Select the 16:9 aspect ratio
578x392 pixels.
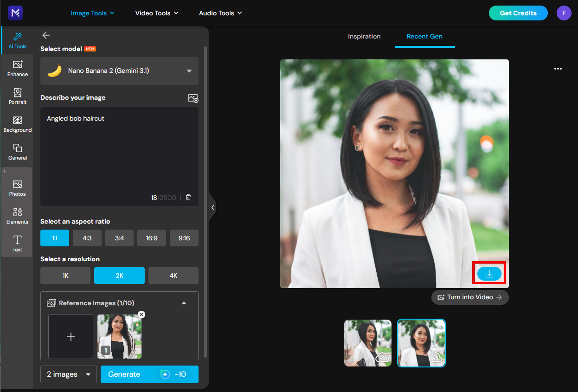point(152,238)
